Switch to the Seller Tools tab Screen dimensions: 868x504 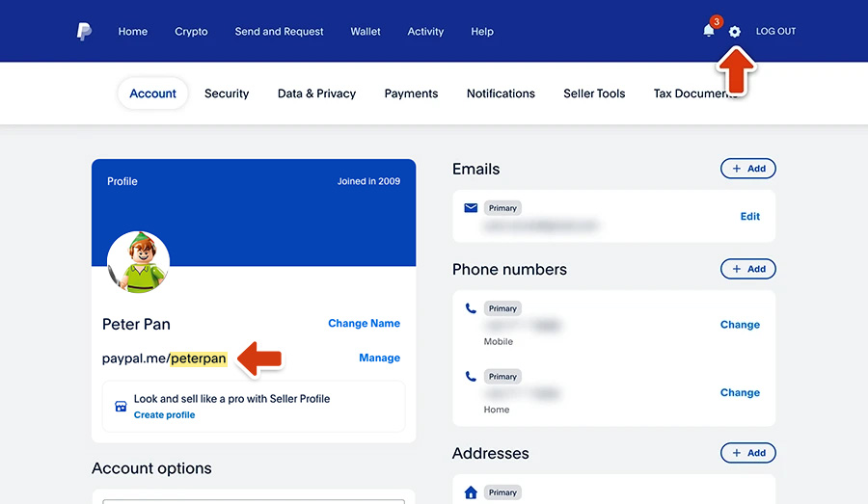(594, 93)
